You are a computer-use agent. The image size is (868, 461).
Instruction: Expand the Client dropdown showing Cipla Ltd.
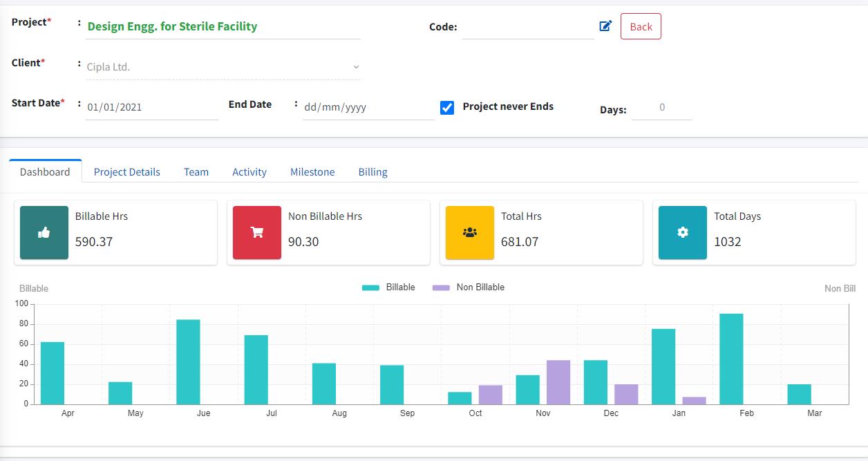223,67
